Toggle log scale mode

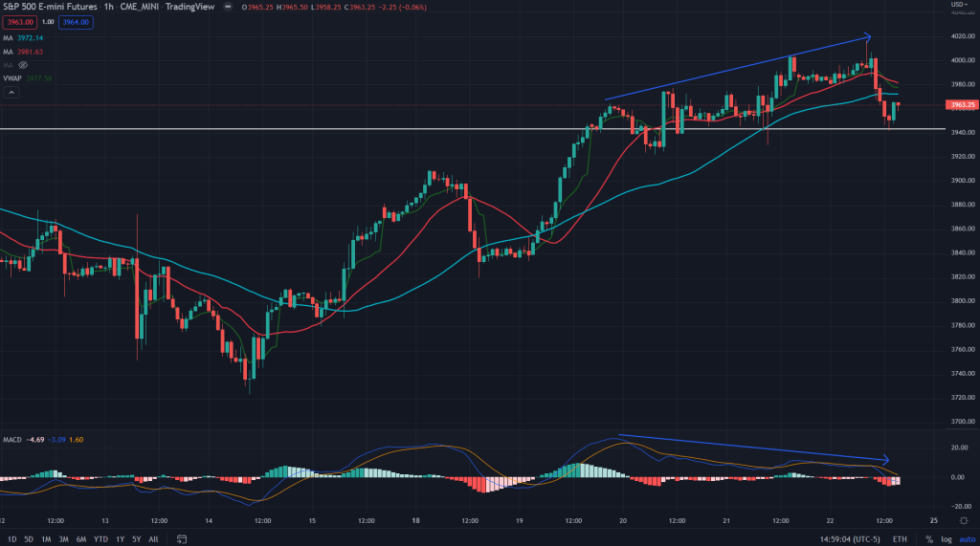pos(945,539)
